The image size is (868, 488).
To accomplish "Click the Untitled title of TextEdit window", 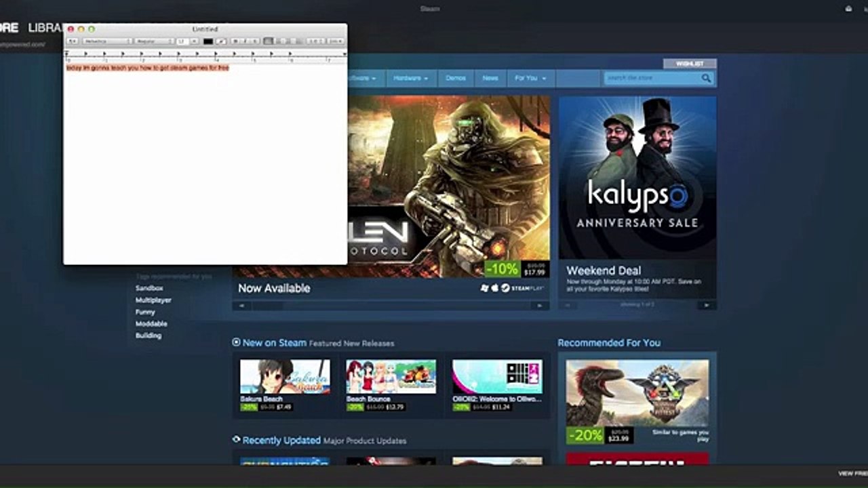I will tap(205, 29).
